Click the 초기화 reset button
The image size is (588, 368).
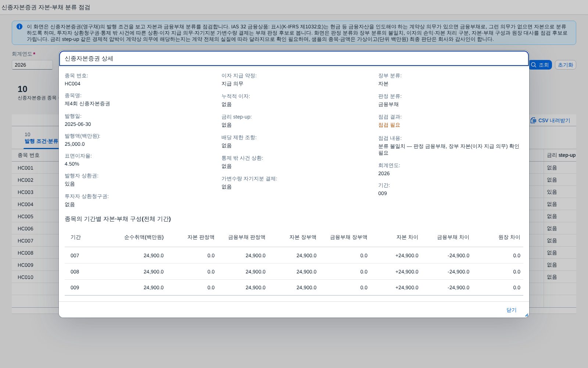[x=565, y=65]
